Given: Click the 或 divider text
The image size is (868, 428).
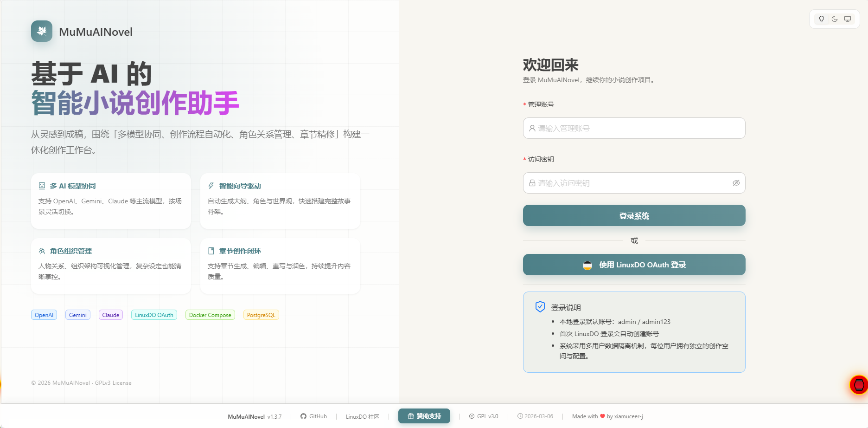Looking at the screenshot, I should [634, 240].
